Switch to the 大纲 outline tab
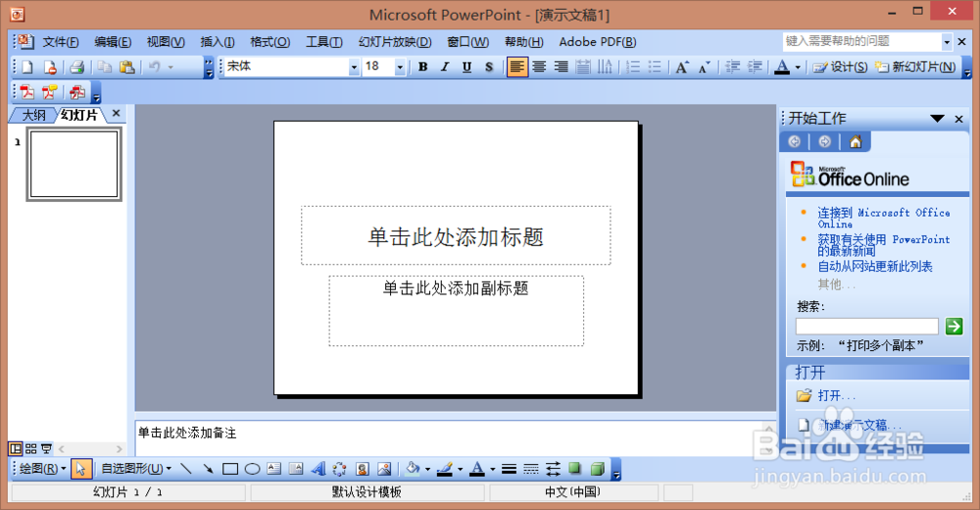This screenshot has width=980, height=510. (34, 115)
